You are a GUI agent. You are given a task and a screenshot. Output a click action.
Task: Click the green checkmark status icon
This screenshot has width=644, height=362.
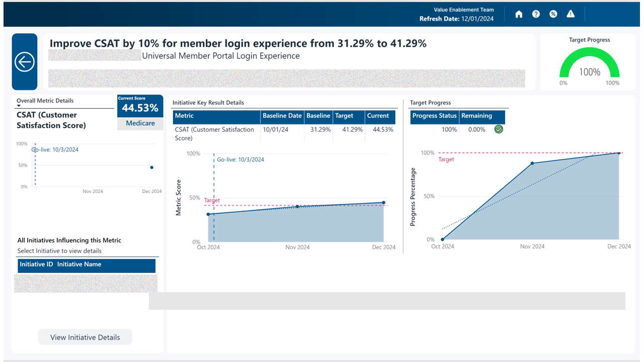point(499,129)
